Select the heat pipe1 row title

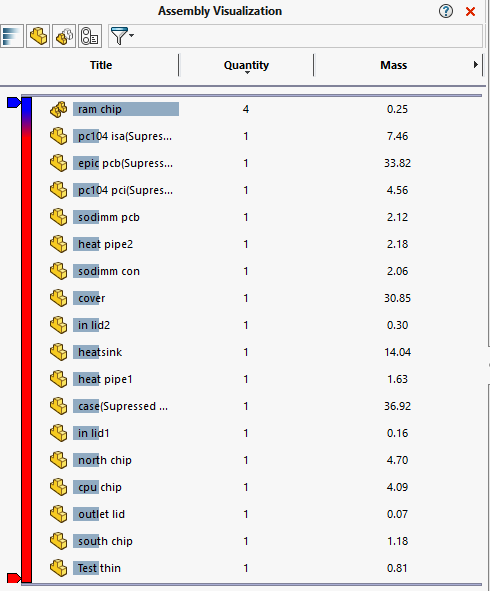(x=105, y=379)
